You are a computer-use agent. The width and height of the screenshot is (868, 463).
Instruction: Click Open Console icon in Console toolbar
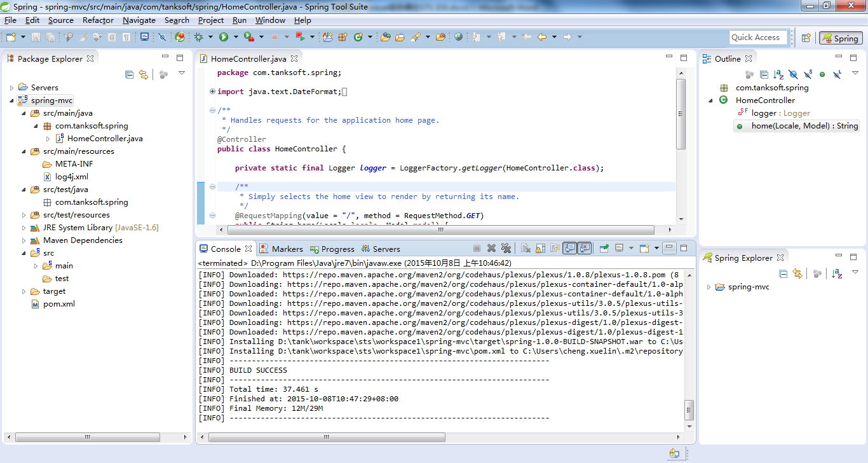click(644, 248)
